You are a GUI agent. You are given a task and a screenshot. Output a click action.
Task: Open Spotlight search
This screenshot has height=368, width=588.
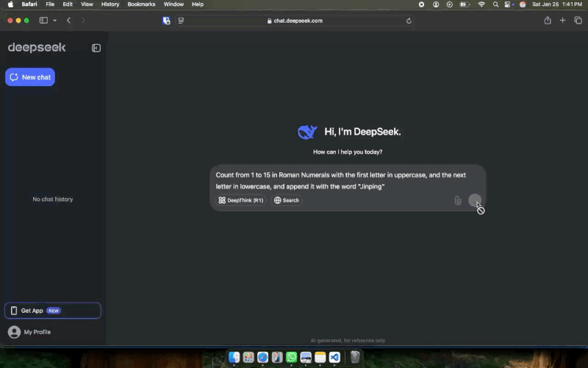[x=495, y=4]
